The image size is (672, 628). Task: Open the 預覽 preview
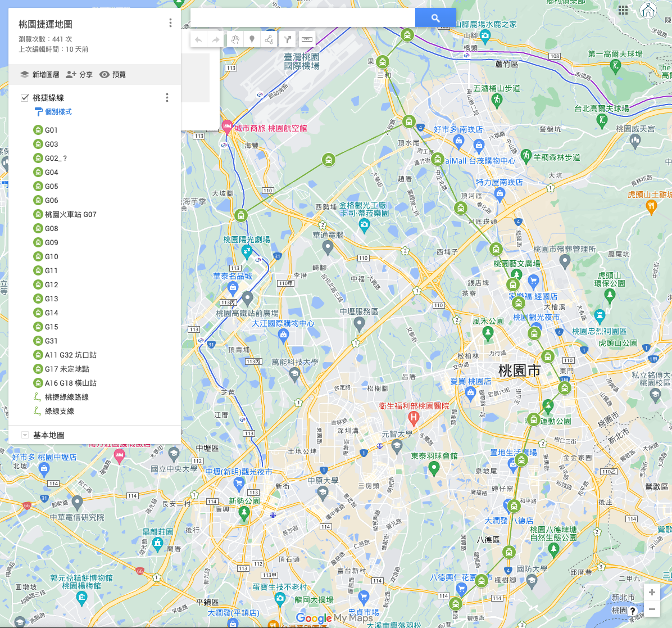[113, 75]
